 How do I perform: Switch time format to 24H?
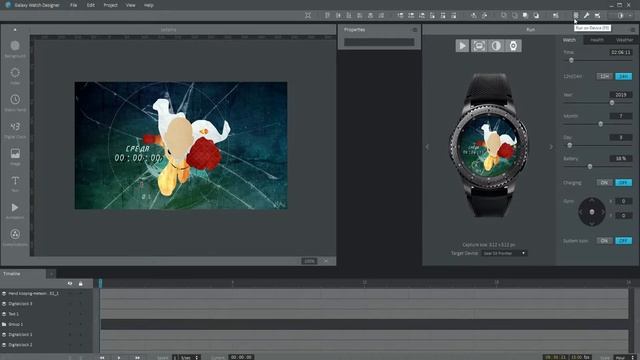click(623, 76)
